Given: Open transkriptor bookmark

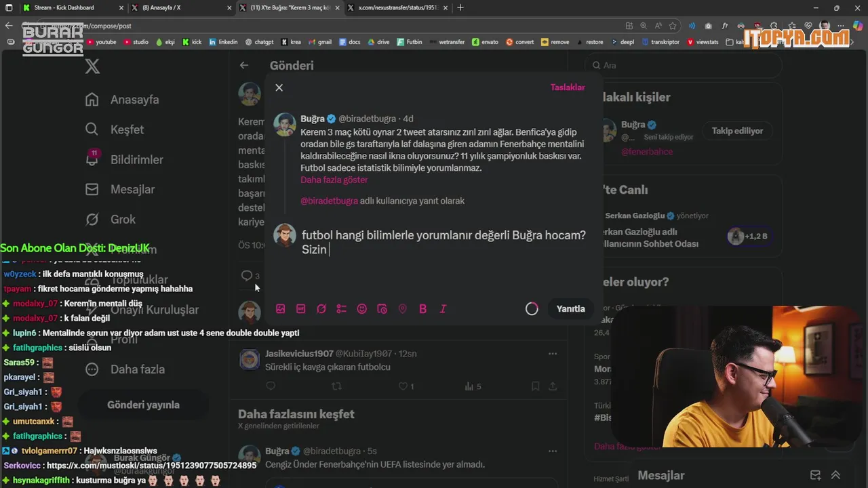Looking at the screenshot, I should (x=660, y=42).
